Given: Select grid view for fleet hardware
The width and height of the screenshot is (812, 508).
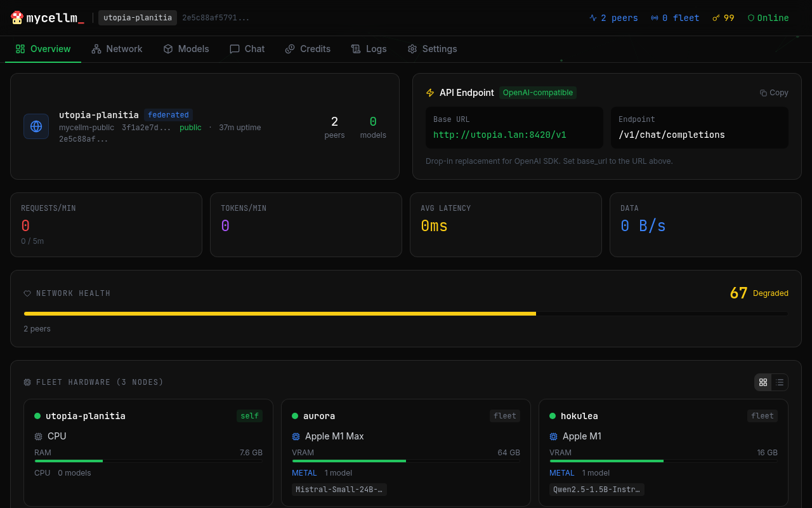Looking at the screenshot, I should [x=763, y=382].
